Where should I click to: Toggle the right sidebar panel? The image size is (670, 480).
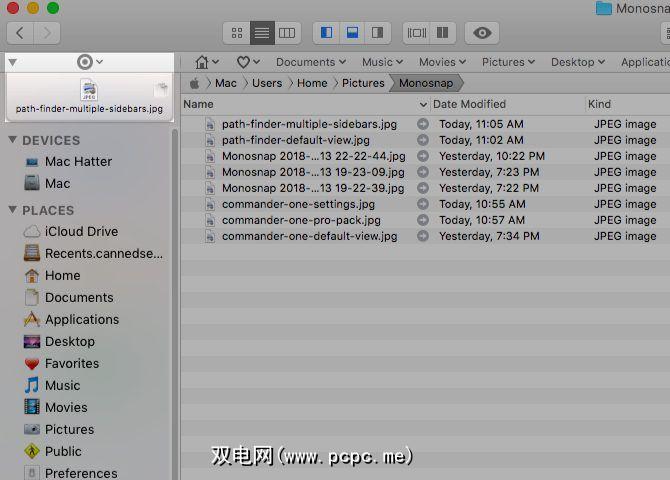377,33
